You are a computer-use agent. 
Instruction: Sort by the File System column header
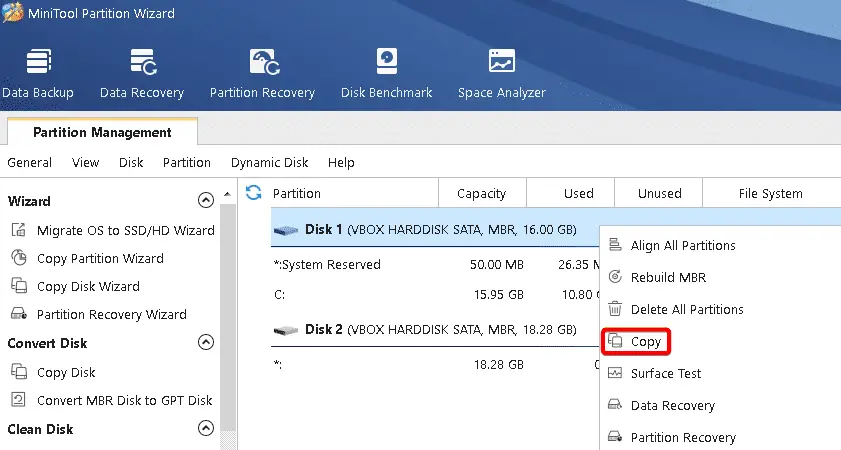(771, 193)
